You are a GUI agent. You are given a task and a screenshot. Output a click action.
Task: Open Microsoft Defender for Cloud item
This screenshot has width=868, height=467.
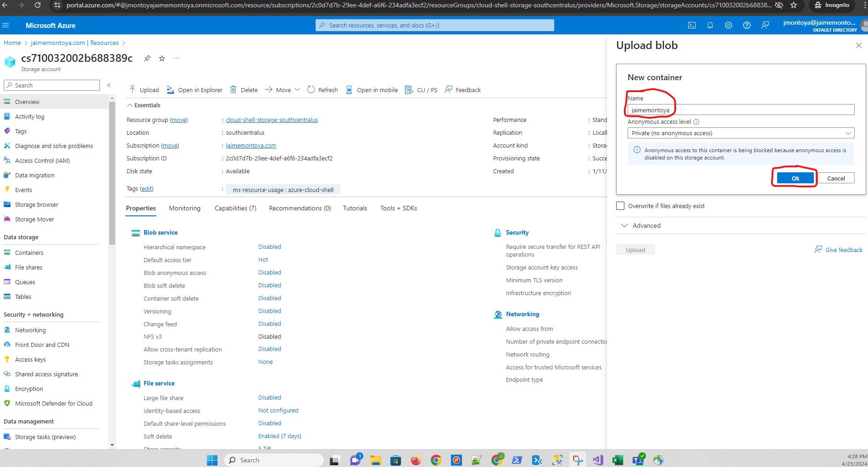[x=54, y=403]
